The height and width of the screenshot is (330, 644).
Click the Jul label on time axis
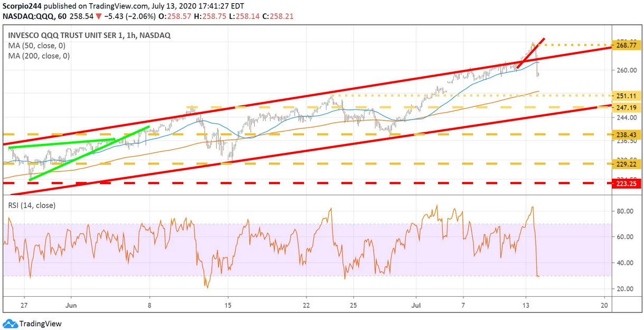click(x=417, y=306)
